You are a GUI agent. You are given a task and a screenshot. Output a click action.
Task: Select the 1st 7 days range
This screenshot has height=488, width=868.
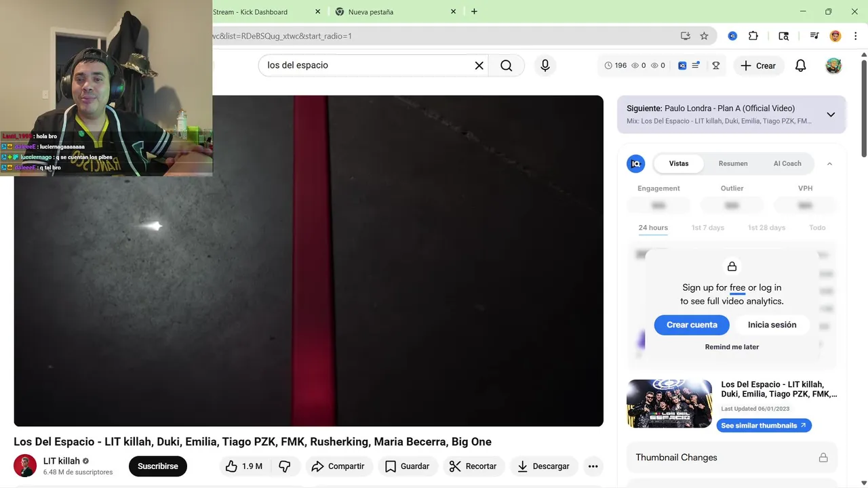coord(708,228)
